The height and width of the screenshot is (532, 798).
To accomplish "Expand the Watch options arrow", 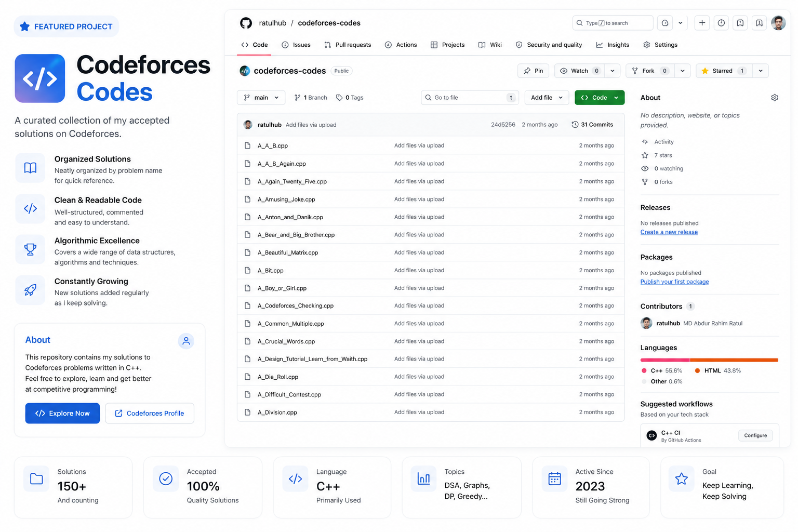I will point(613,71).
